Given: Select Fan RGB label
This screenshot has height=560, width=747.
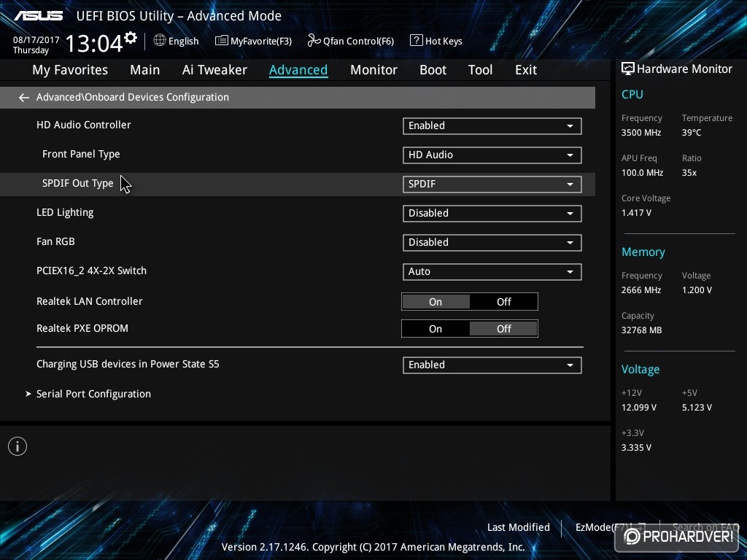Looking at the screenshot, I should pyautogui.click(x=55, y=241).
